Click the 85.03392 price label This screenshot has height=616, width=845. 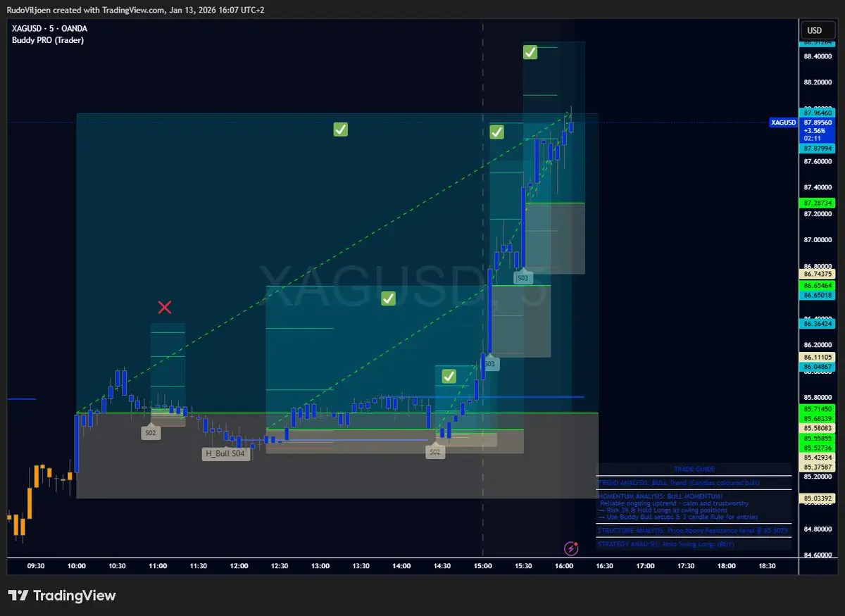pos(817,499)
